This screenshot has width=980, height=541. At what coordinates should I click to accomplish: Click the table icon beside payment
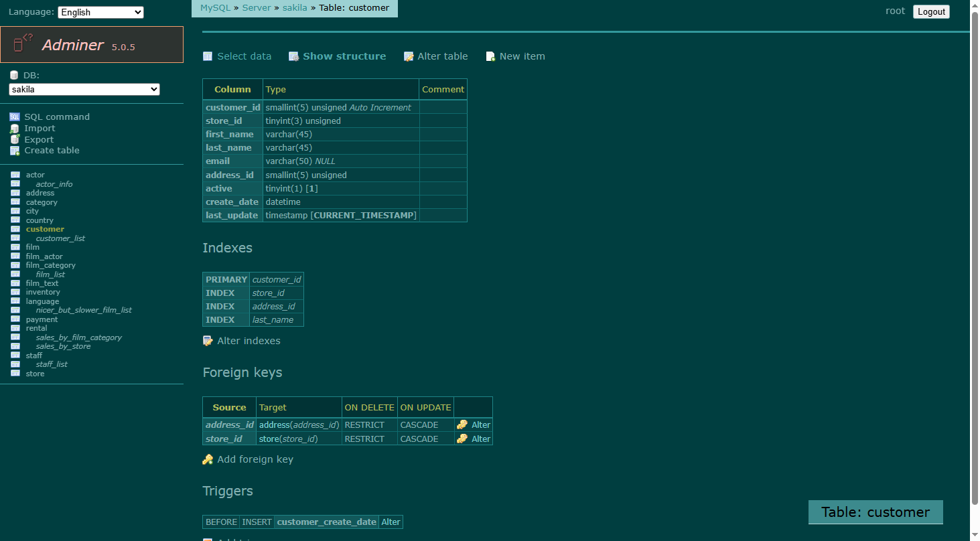click(x=15, y=319)
